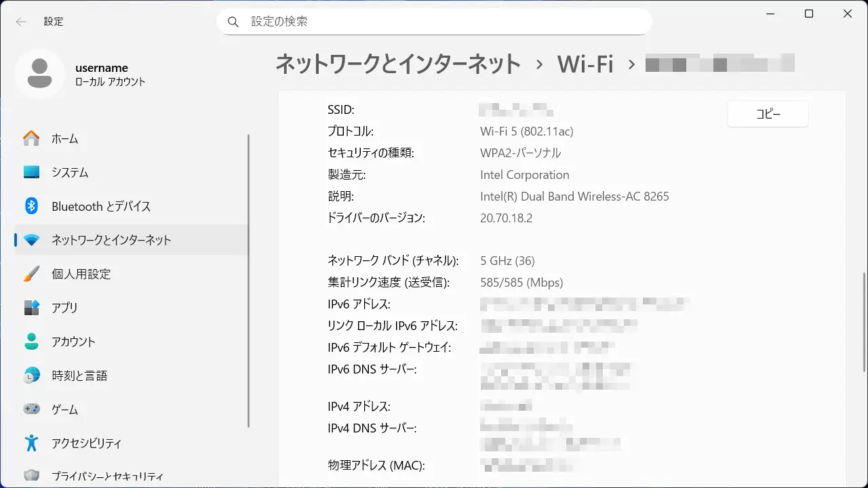Open Privacy and security shield icon
This screenshot has width=868, height=488.
31,476
